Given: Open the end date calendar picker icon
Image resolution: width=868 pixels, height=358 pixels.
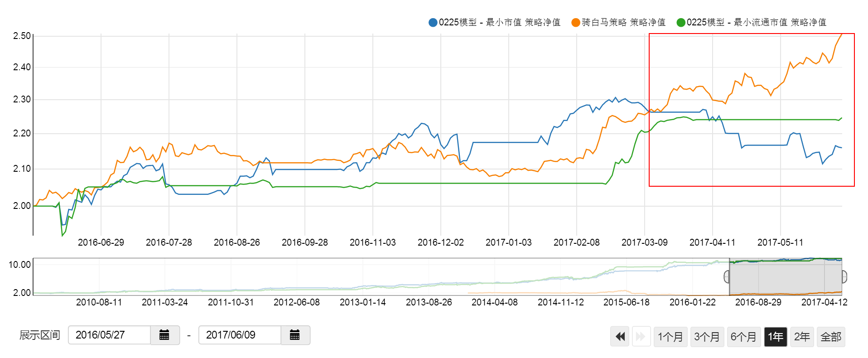Looking at the screenshot, I should [x=295, y=335].
